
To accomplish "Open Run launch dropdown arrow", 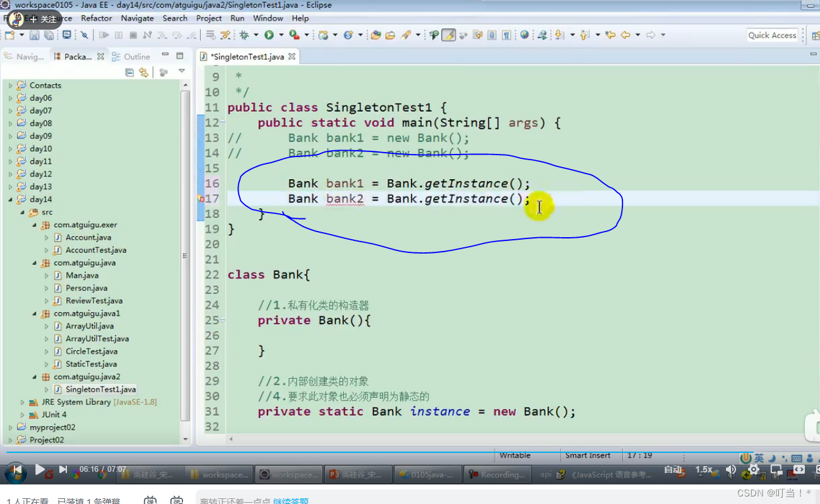I will (x=280, y=35).
